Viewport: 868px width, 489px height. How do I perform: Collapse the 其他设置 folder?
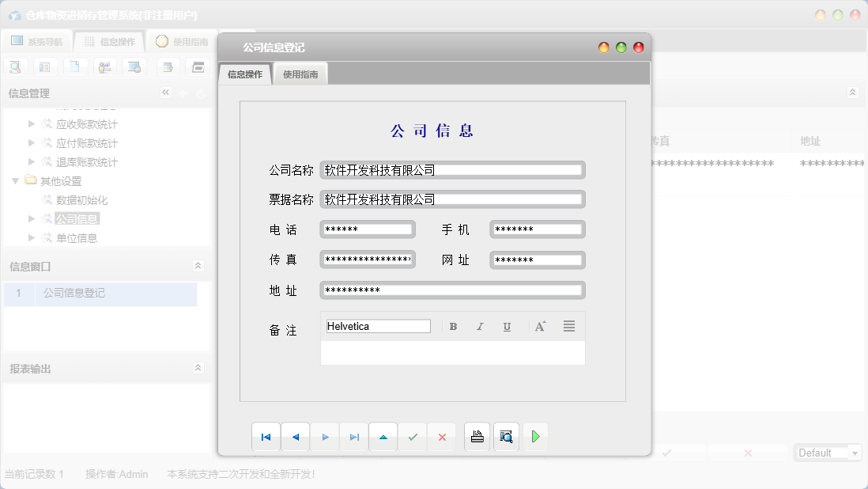click(x=16, y=180)
